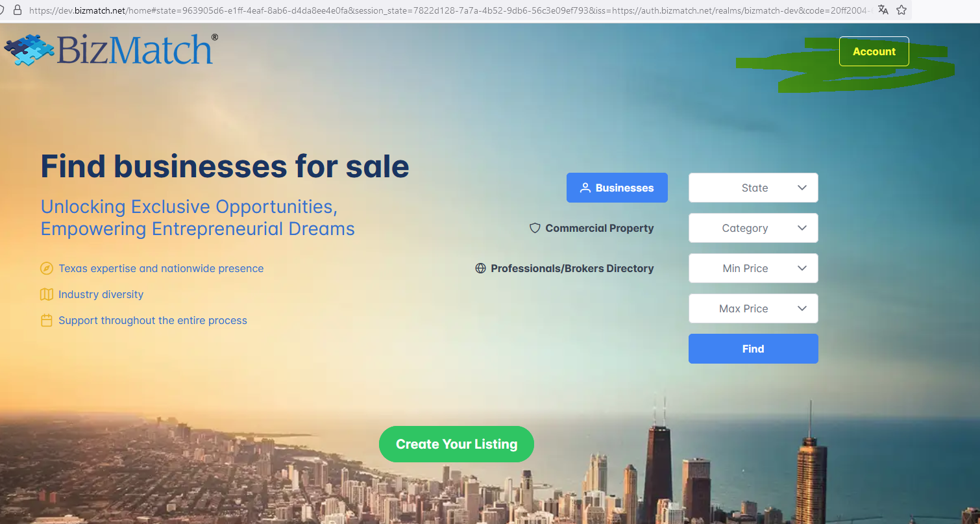Image resolution: width=980 pixels, height=524 pixels.
Task: Open the Min Price dropdown
Action: [753, 268]
